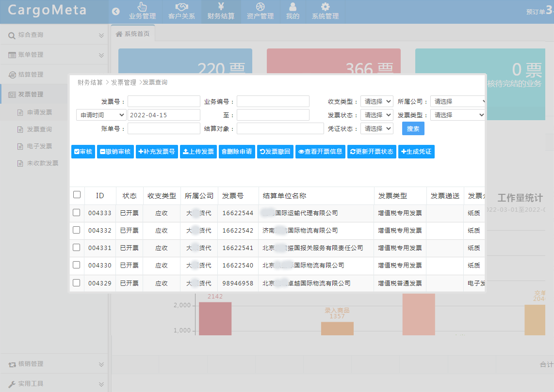Switch to 系统首页 tab
The image size is (554, 392).
tap(133, 34)
